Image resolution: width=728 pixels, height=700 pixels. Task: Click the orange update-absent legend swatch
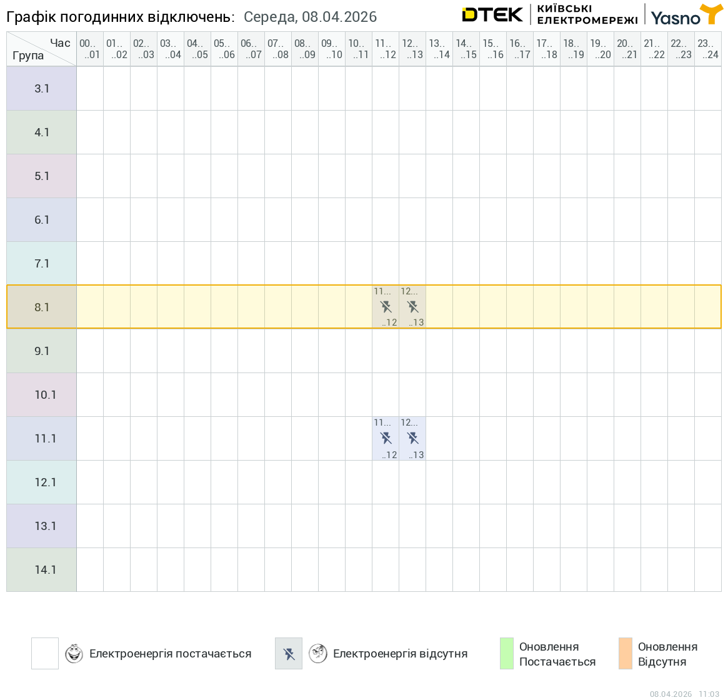click(x=626, y=654)
